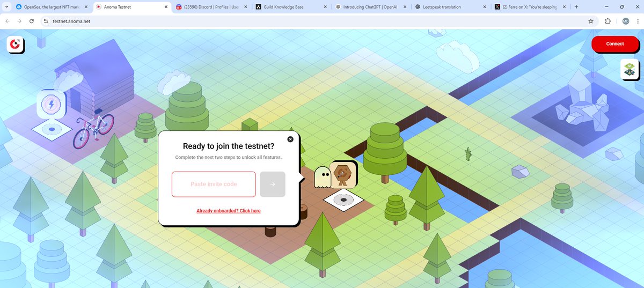Click the red Connect button
This screenshot has width=644, height=288.
click(615, 44)
